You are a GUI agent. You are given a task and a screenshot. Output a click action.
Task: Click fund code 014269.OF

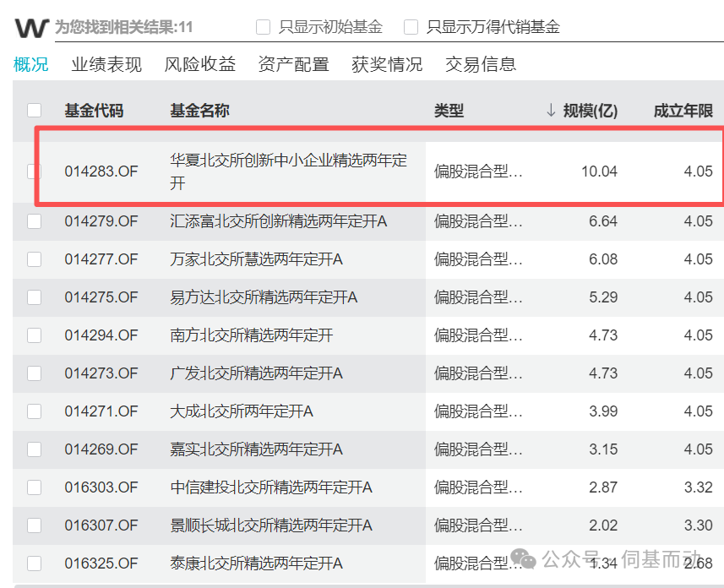pyautogui.click(x=101, y=449)
